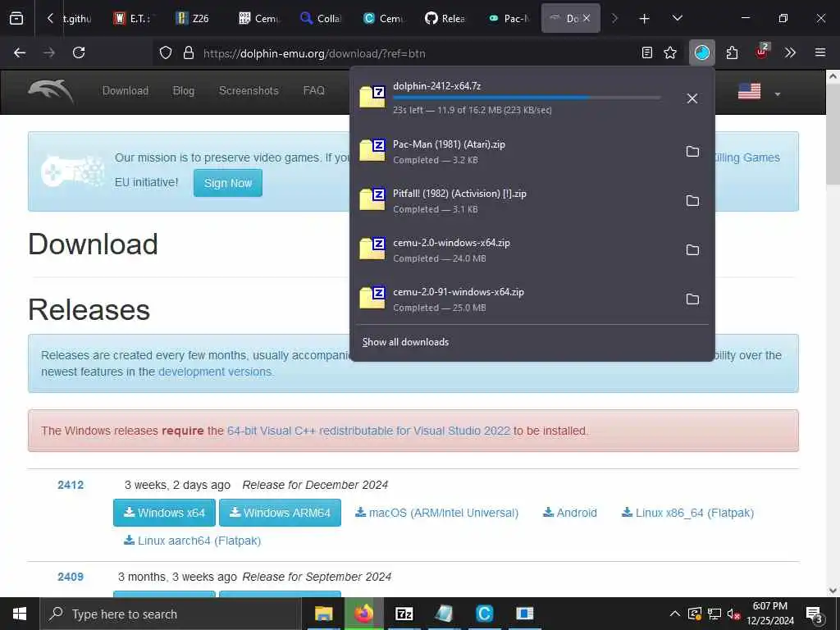Bookmark this page with star icon
The width and height of the screenshot is (840, 630).
coord(669,52)
